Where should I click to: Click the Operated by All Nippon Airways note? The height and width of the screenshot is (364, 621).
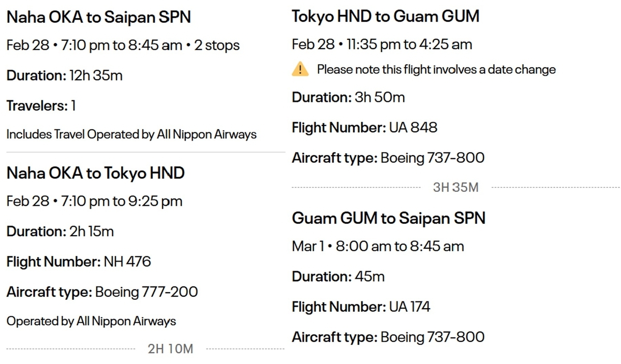(x=91, y=321)
